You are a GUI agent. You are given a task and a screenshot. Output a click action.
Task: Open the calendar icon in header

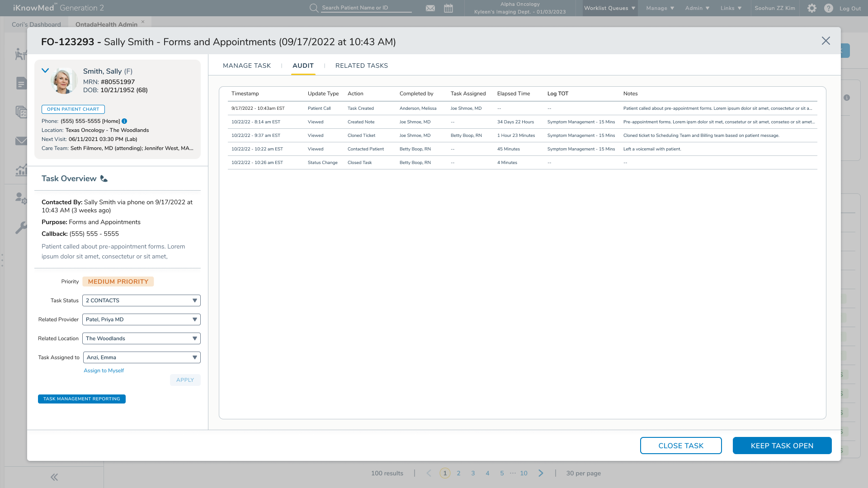(448, 8)
